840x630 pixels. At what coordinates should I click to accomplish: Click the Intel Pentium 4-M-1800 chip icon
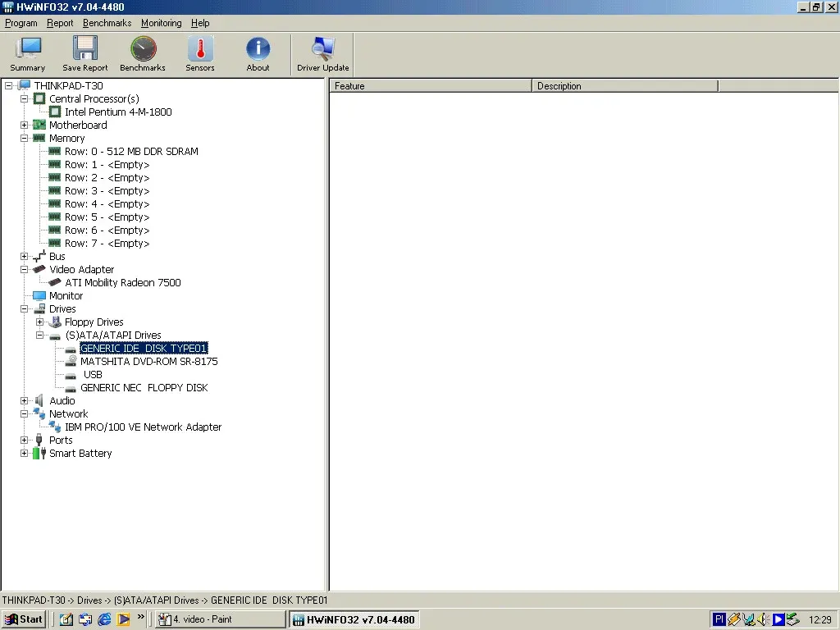55,112
